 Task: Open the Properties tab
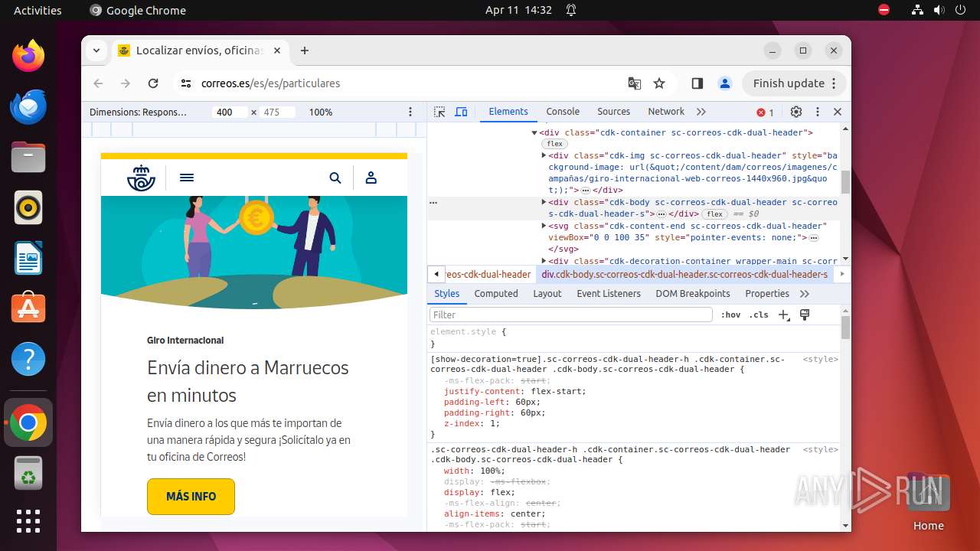click(767, 294)
